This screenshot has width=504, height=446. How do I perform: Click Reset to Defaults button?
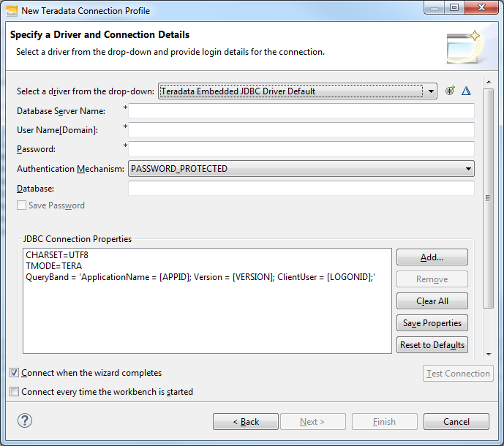click(x=432, y=345)
